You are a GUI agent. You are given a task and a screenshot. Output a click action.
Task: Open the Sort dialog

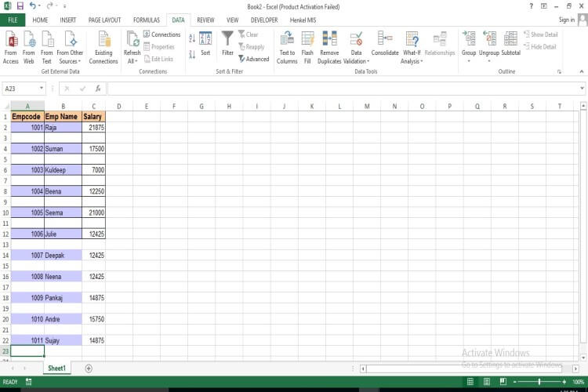(x=205, y=44)
